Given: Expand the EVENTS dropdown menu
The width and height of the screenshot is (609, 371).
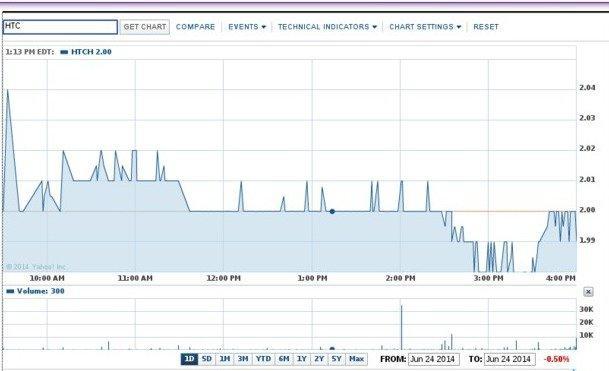Looking at the screenshot, I should 247,27.
